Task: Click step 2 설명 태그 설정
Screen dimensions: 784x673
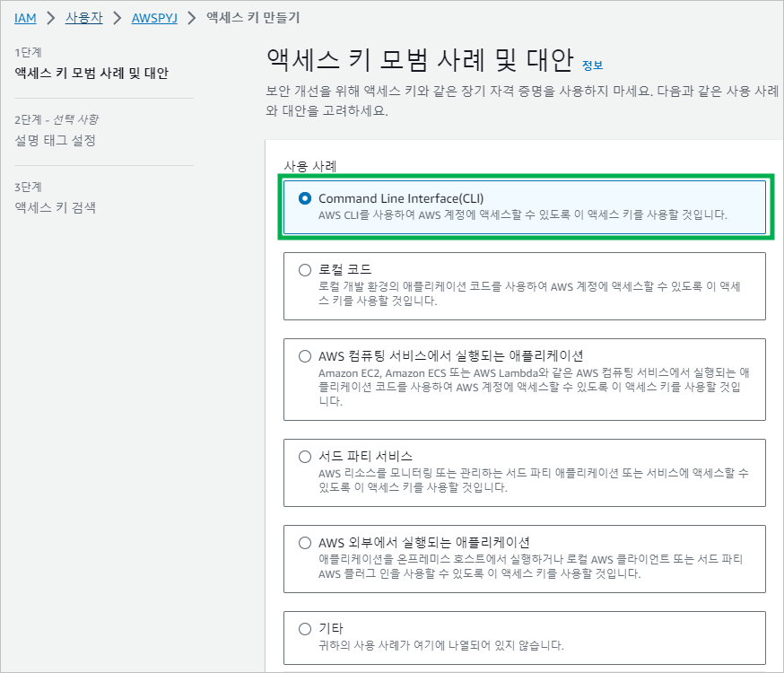Action: tap(55, 141)
